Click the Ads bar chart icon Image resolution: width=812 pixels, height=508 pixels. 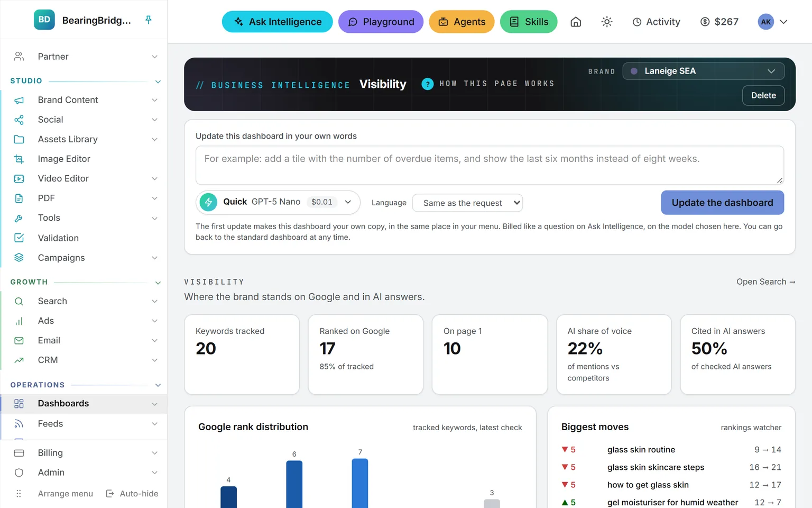(19, 321)
